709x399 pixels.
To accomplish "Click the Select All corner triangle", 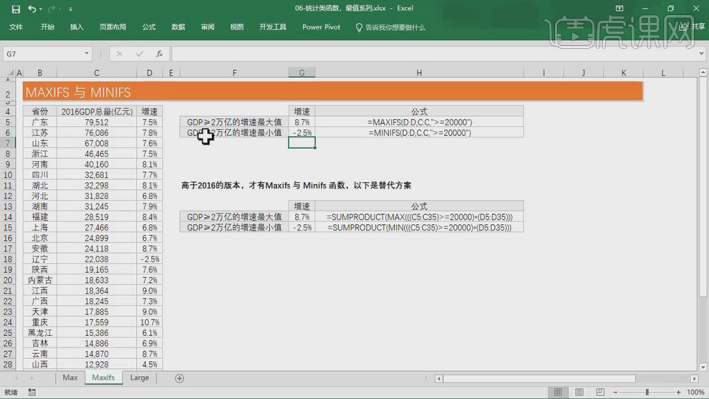I will click(10, 73).
